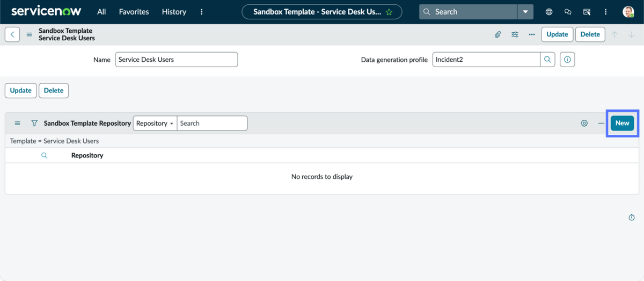
Task: Click the global Search field
Action: pos(468,12)
